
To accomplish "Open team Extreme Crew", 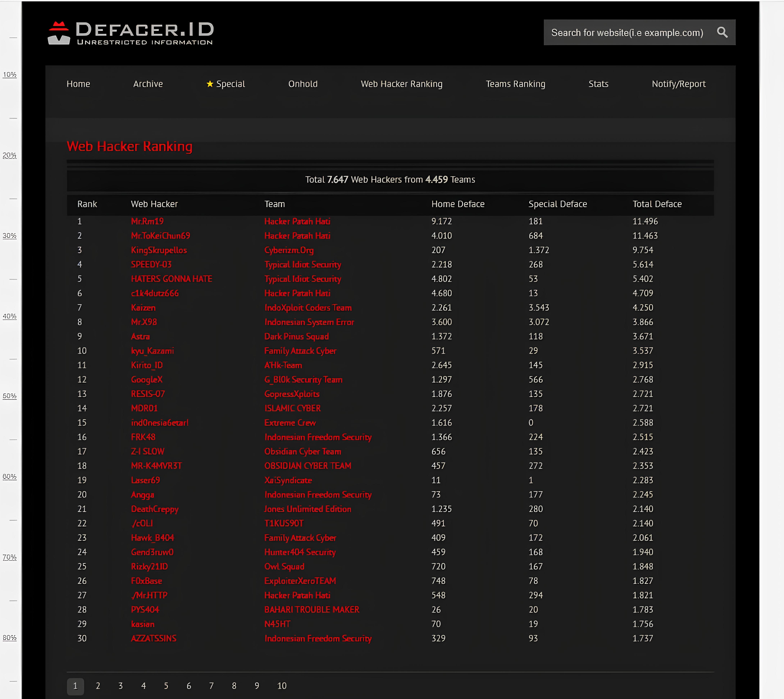I will [x=290, y=422].
